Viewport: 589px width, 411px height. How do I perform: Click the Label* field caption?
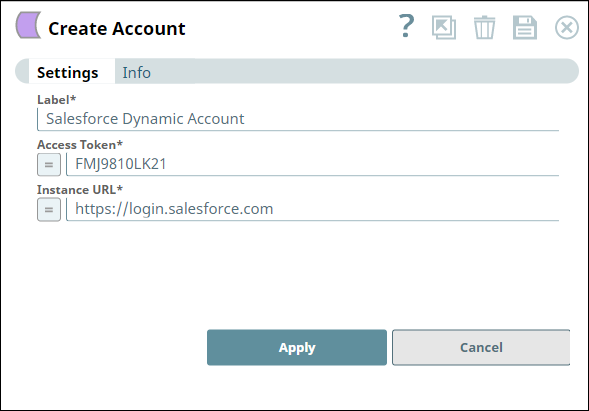tap(56, 100)
